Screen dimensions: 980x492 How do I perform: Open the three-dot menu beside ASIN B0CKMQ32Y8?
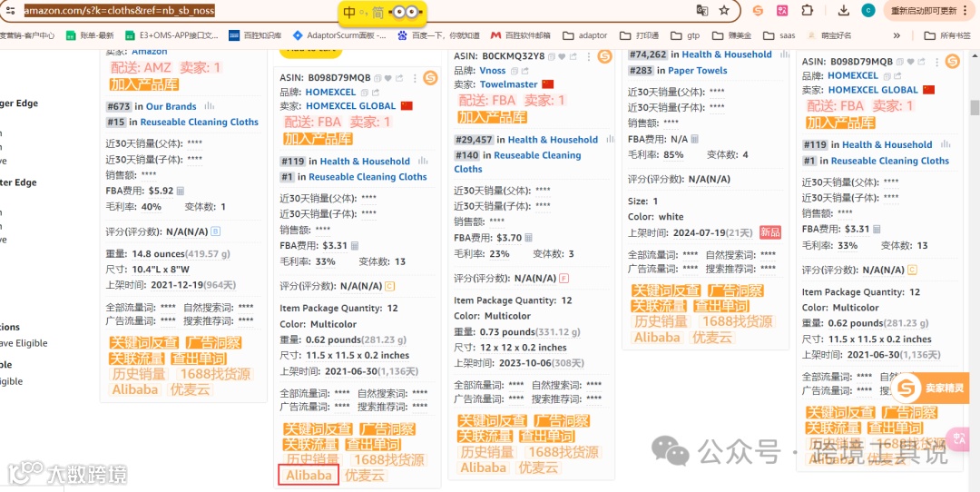click(588, 56)
